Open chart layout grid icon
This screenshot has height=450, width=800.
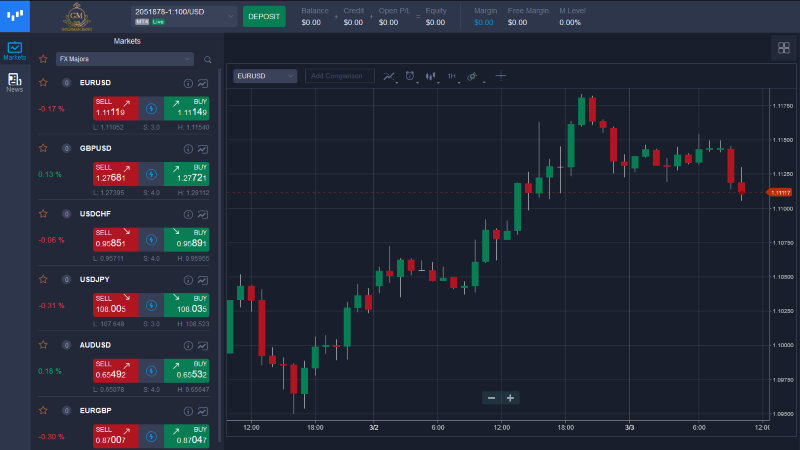[783, 48]
